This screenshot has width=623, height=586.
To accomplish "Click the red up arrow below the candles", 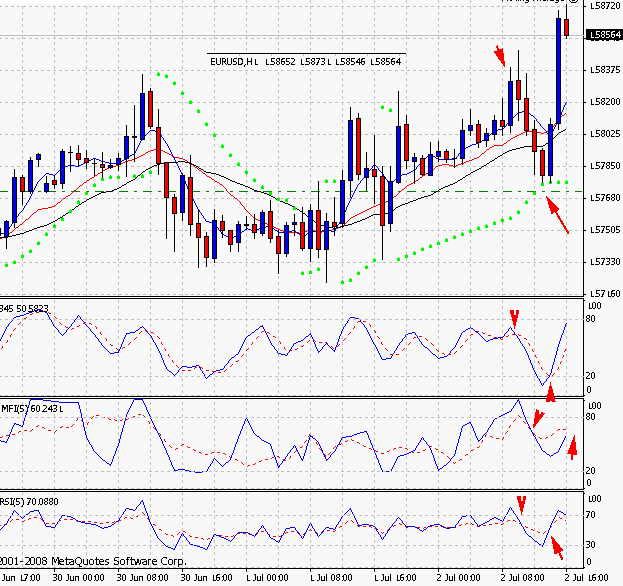I will (558, 214).
